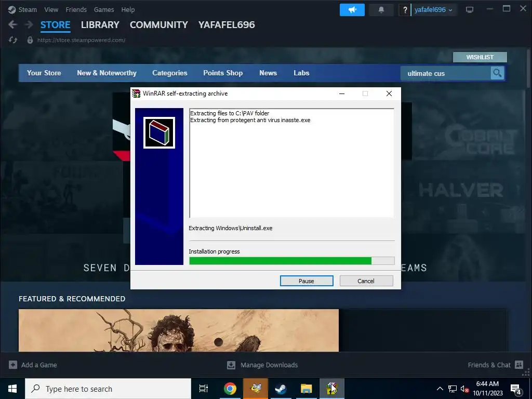
Task: Open the Help menu
Action: pyautogui.click(x=128, y=10)
